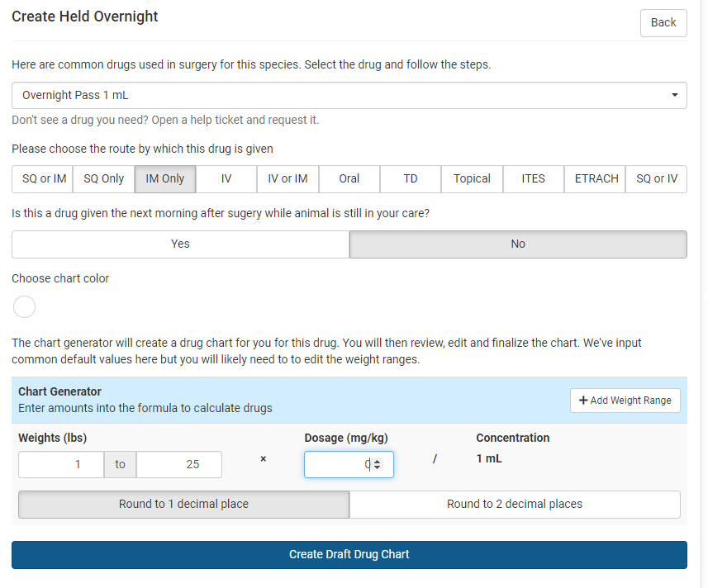Choose Oral as the drug route
708x588 pixels.
point(349,179)
